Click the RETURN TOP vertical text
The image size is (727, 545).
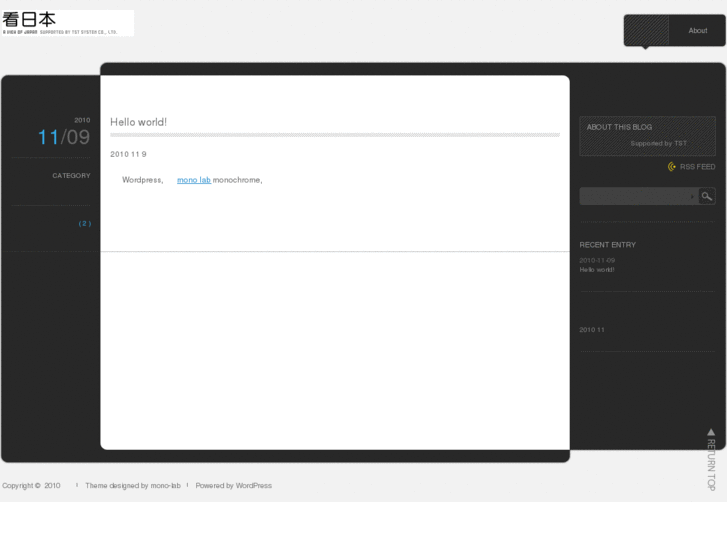(711, 465)
